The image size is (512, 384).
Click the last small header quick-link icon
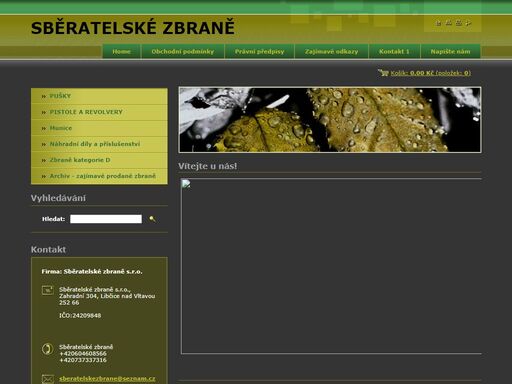(468, 23)
